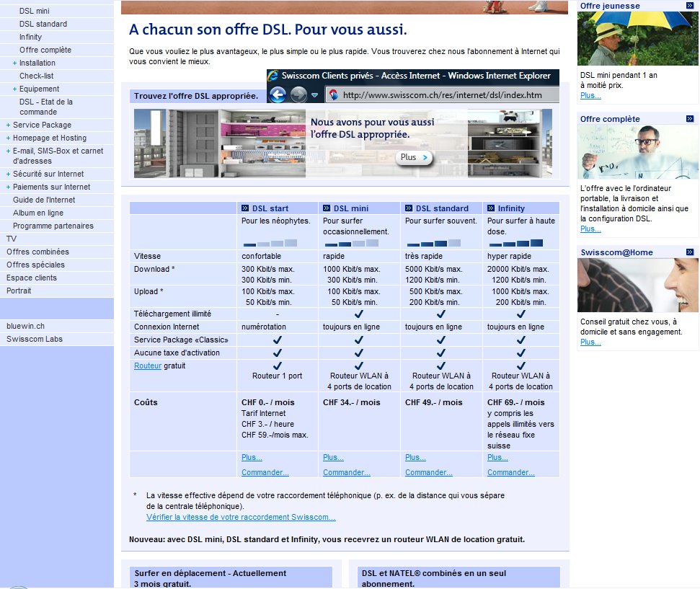The image size is (700, 589).
Task: Click the arrow icon beside Swisscom@Home heading
Action: (x=690, y=252)
